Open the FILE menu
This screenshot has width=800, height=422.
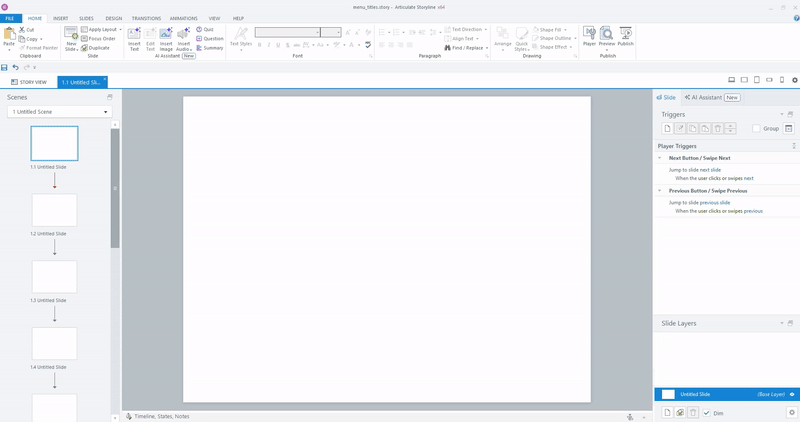10,18
